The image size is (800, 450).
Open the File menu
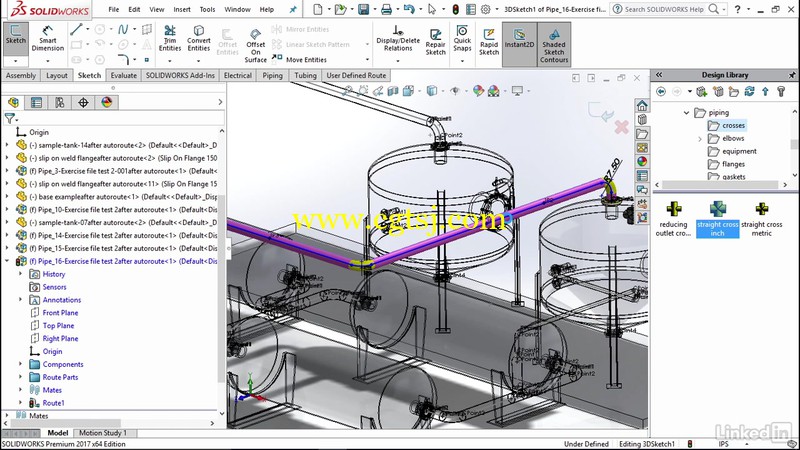coord(114,9)
